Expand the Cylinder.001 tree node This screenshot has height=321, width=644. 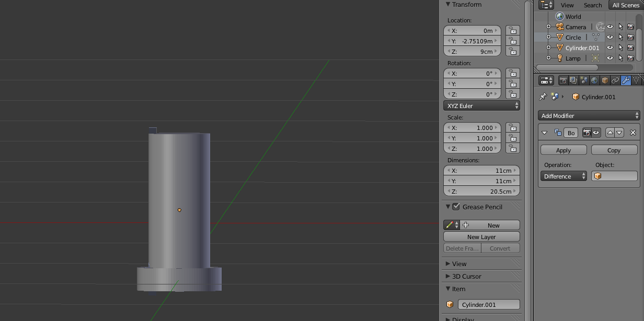[548, 47]
